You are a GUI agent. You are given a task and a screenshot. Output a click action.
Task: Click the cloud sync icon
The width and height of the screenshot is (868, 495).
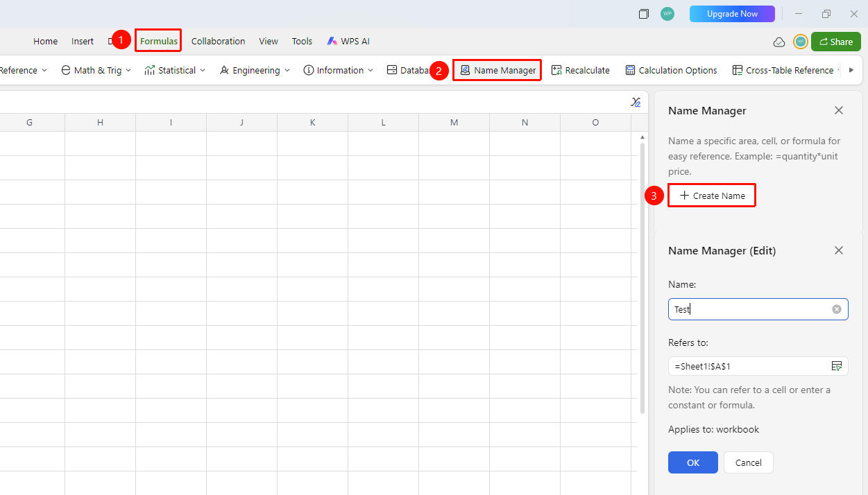pos(779,42)
